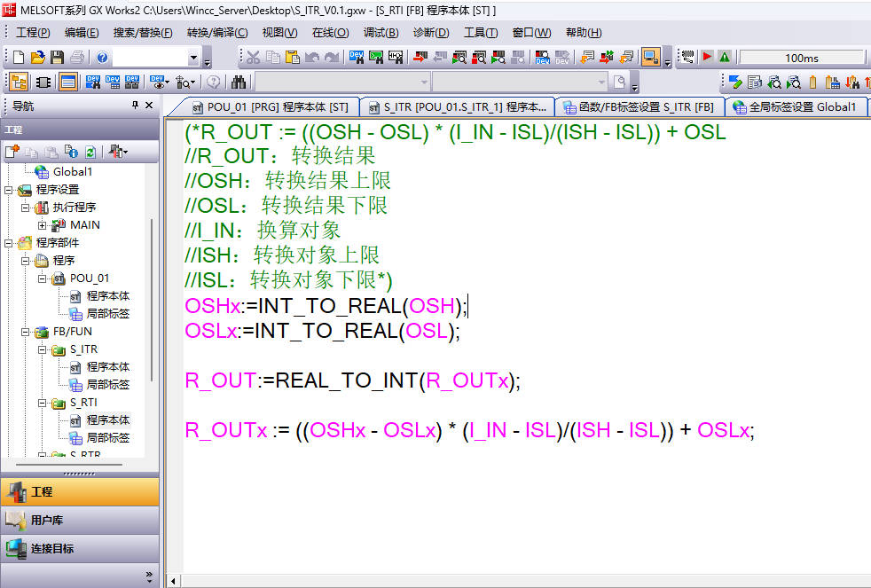Switch to the 全局标签设置 Global1 tab
871x588 pixels.
pos(795,107)
